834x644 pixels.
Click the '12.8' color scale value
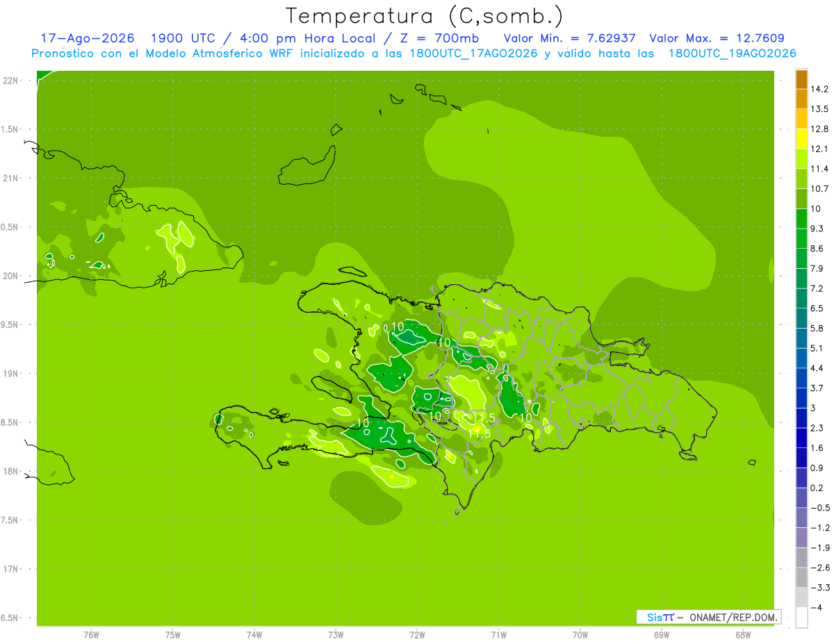click(819, 129)
